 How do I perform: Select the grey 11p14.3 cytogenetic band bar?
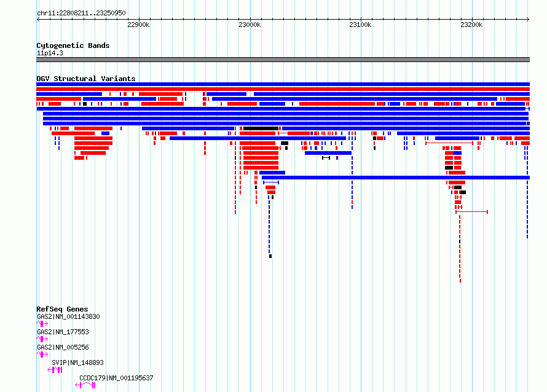[x=283, y=60]
